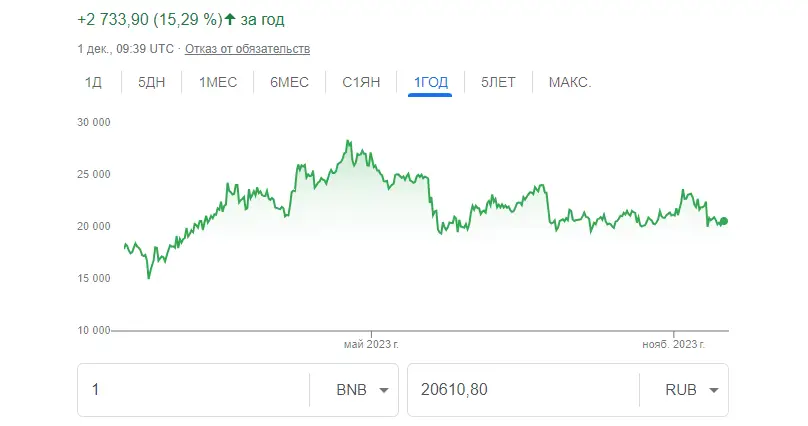Open the RUB currency selector
Screen dimensions: 808x426
pyautogui.click(x=684, y=390)
